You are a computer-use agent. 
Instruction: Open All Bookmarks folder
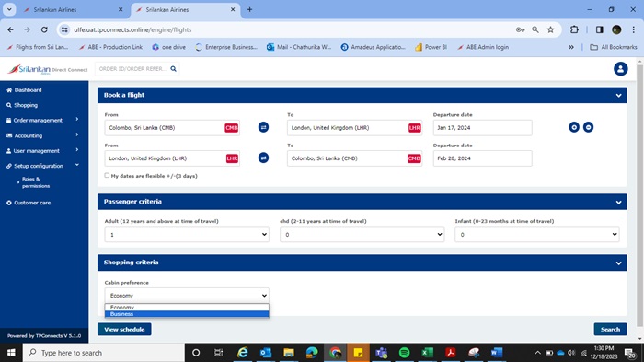point(614,47)
